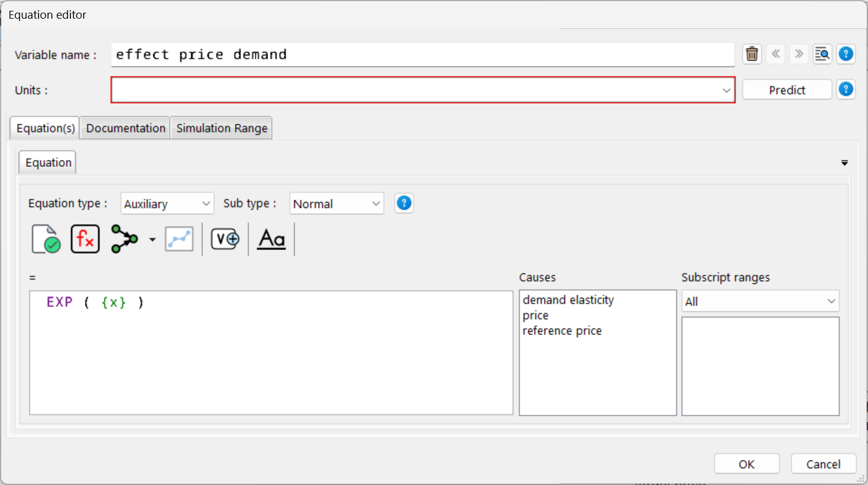
Task: Open help for the Sub type setting
Action: coord(404,203)
